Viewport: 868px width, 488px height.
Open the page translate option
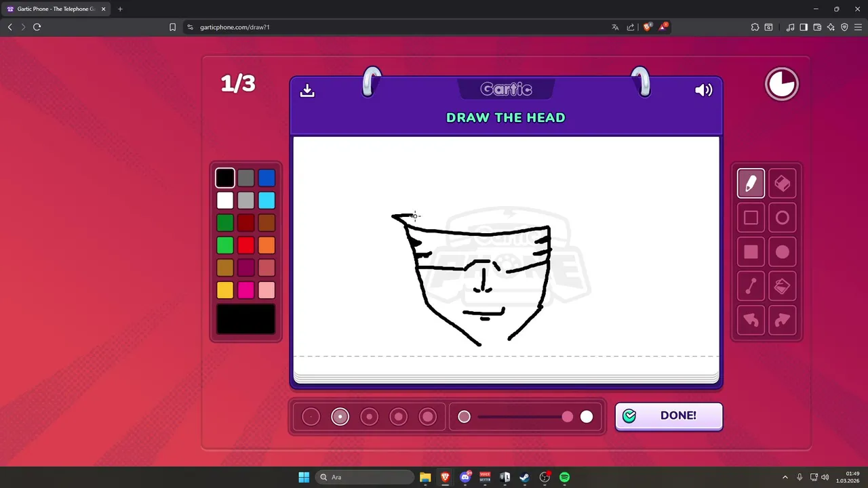[x=615, y=27]
